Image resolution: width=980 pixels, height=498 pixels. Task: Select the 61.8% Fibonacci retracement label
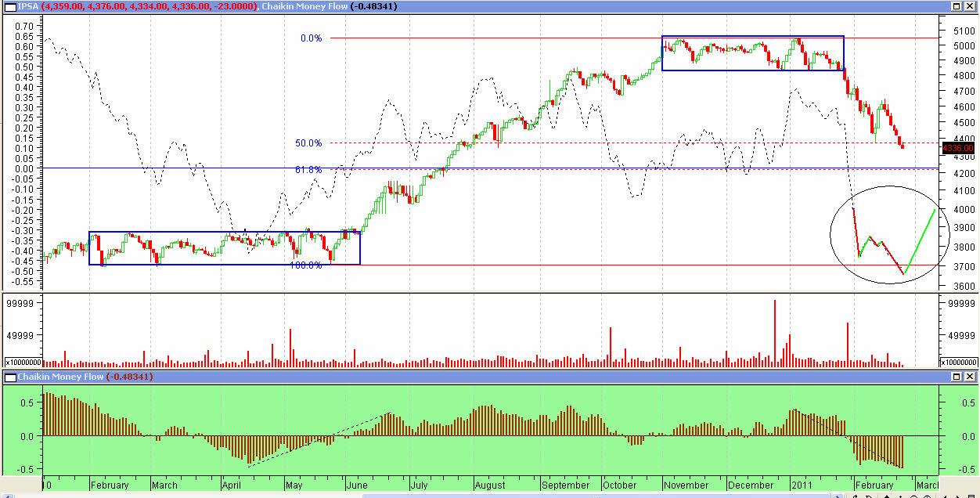(x=308, y=169)
